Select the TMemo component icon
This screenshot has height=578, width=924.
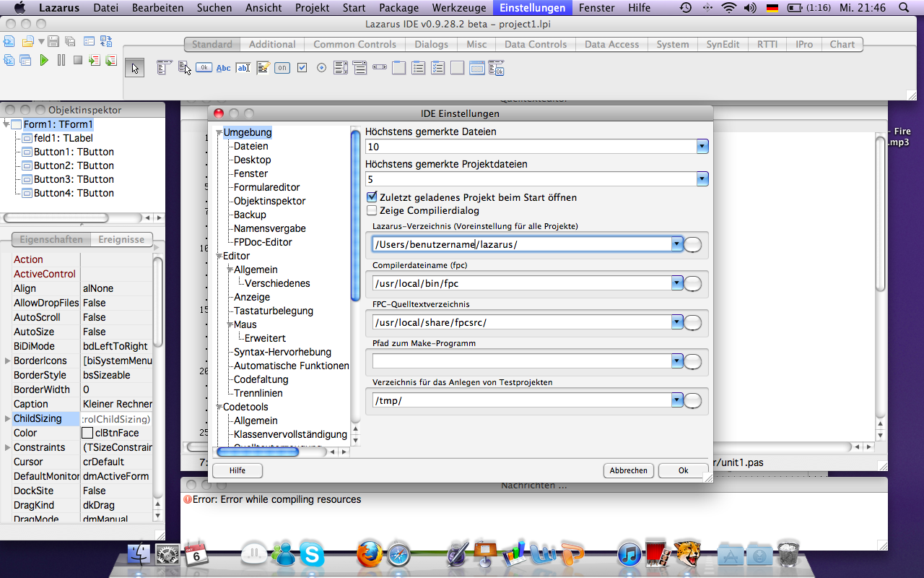coord(263,68)
